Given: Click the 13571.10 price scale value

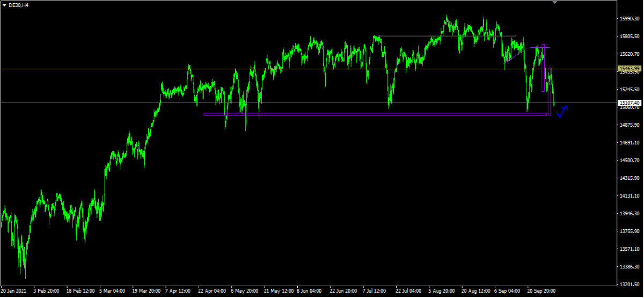Looking at the screenshot, I should 630,249.
